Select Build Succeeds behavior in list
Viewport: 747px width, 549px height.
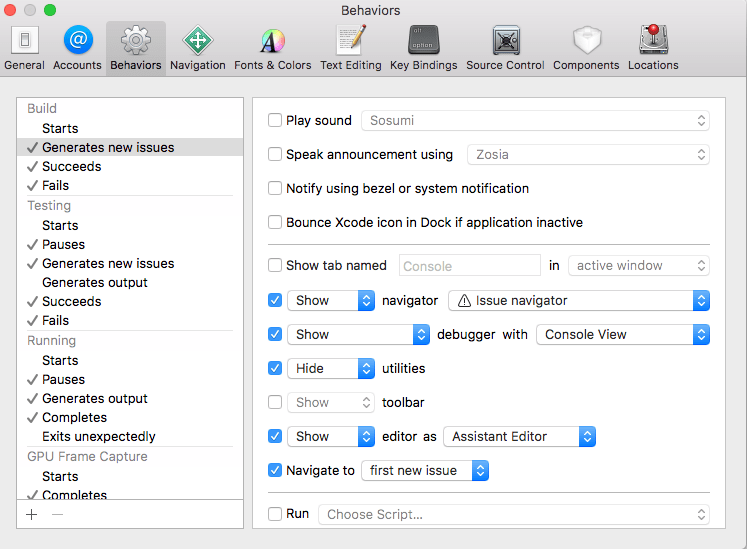pos(71,166)
